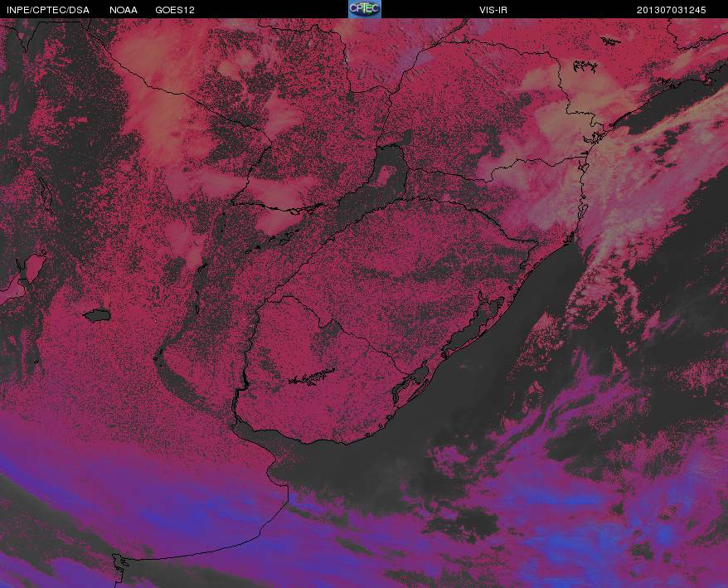Click the CPTEC logo in header
This screenshot has height=588, width=728.
point(365,9)
